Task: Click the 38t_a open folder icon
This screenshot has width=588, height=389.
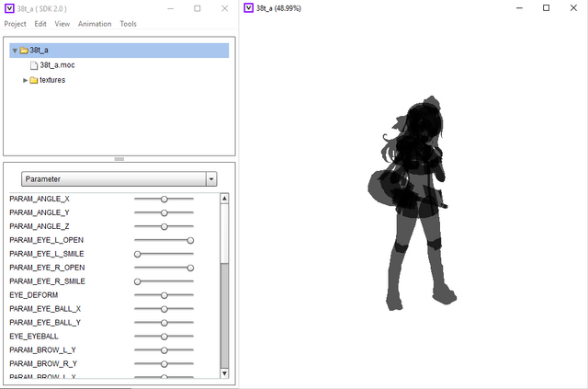Action: (24, 51)
